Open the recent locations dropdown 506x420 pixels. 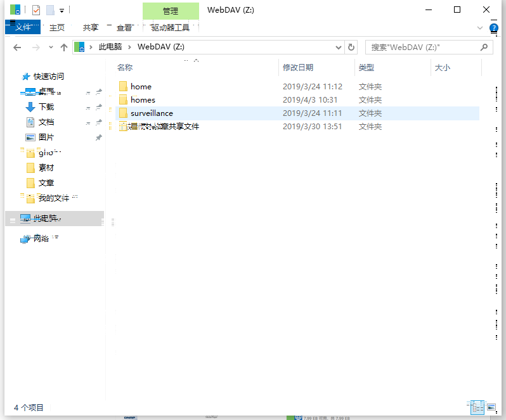tap(51, 48)
